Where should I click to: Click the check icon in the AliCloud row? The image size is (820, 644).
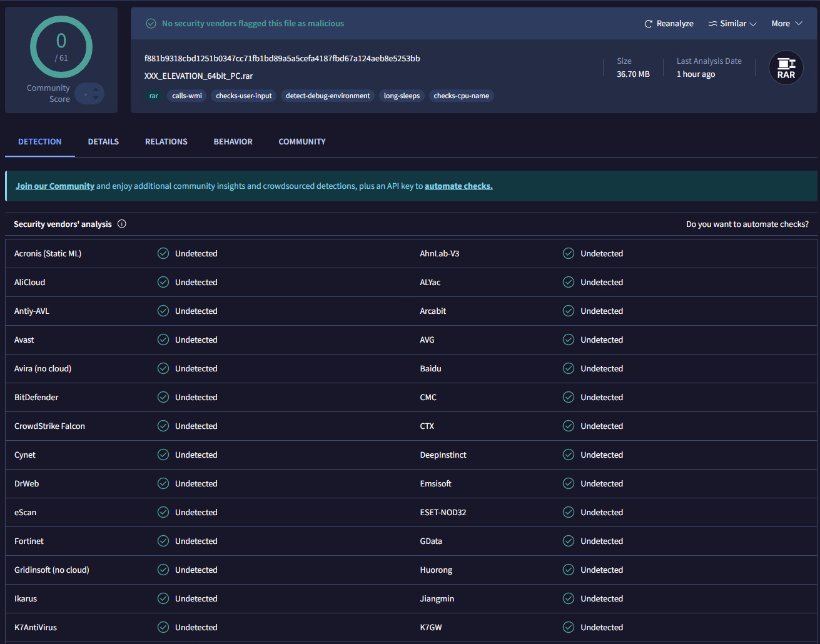pyautogui.click(x=163, y=282)
